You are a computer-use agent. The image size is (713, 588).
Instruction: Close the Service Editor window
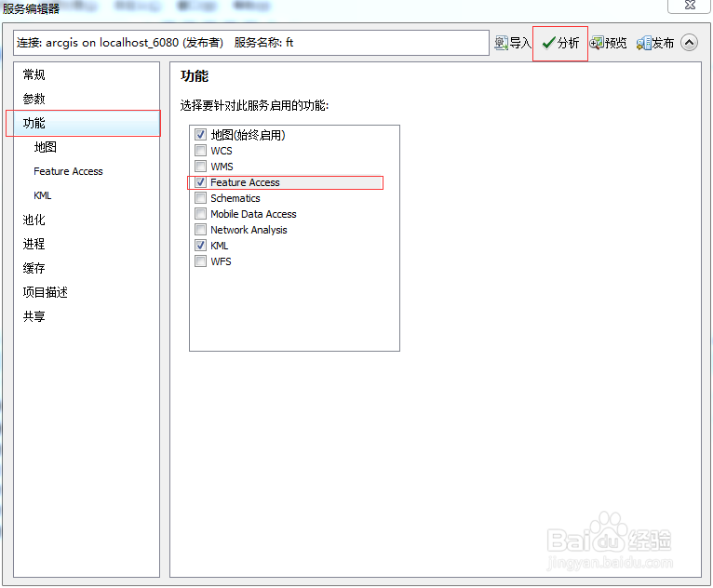(690, 6)
